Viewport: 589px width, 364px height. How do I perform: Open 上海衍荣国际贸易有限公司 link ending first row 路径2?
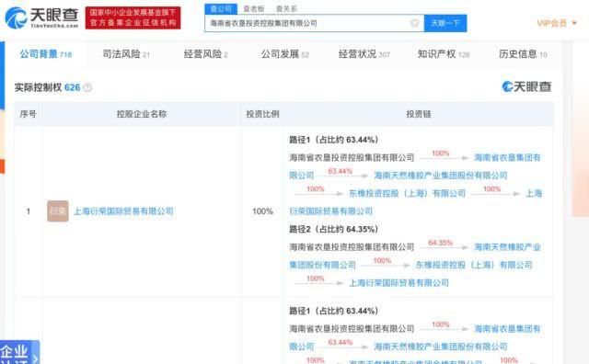point(398,282)
